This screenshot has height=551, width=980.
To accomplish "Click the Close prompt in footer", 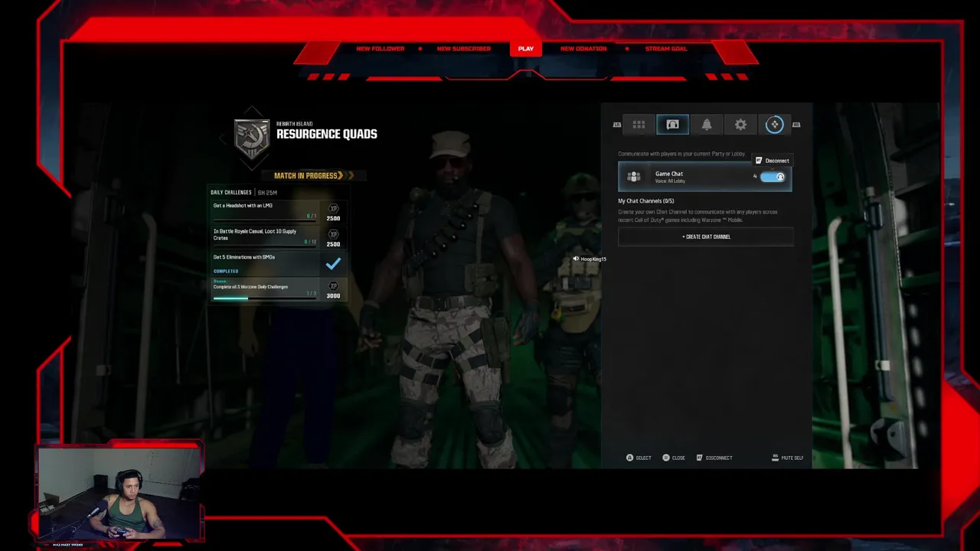I will (674, 458).
